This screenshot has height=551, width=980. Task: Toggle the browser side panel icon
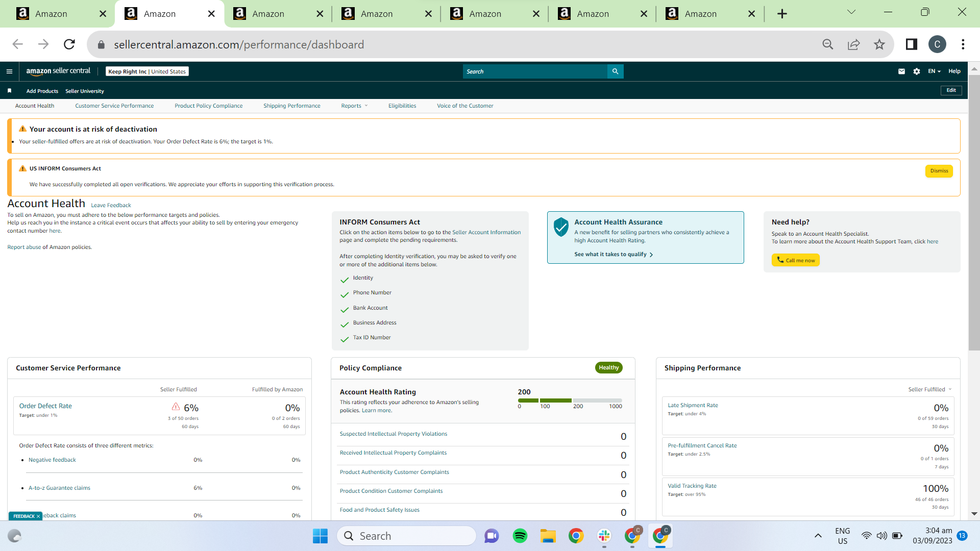(x=912, y=44)
